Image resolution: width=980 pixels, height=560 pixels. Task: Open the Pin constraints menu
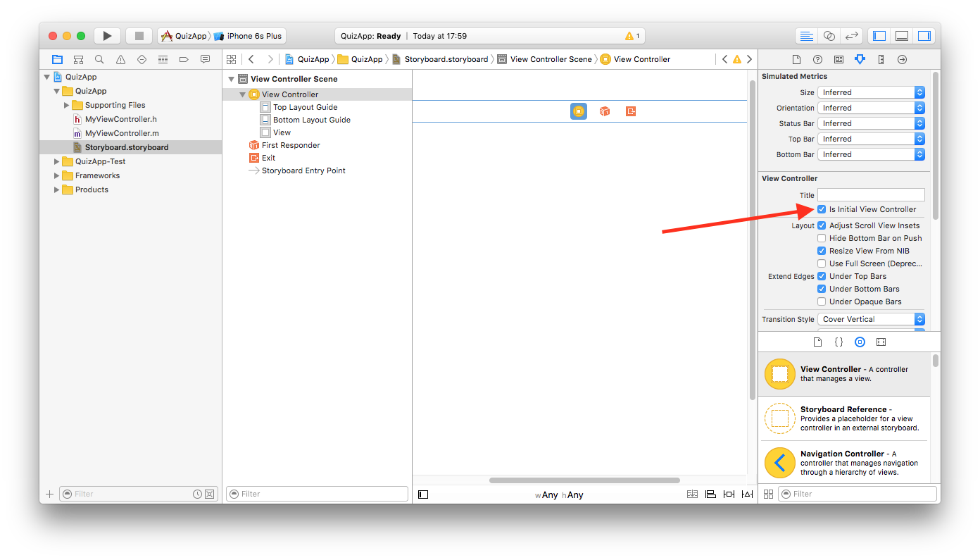729,494
